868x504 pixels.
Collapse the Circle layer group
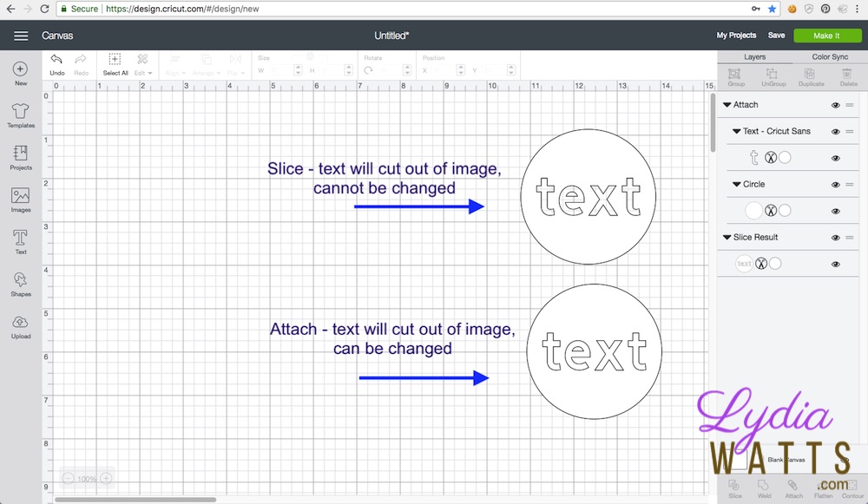coord(736,184)
